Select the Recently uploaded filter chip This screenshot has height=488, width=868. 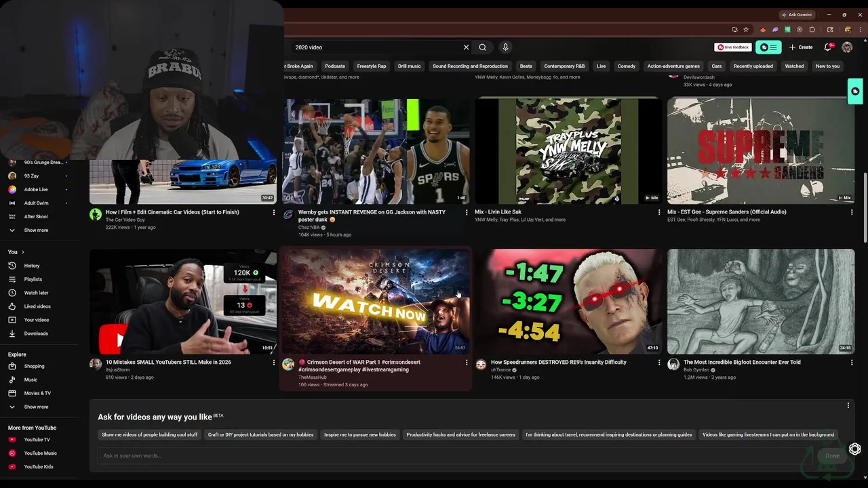(753, 66)
